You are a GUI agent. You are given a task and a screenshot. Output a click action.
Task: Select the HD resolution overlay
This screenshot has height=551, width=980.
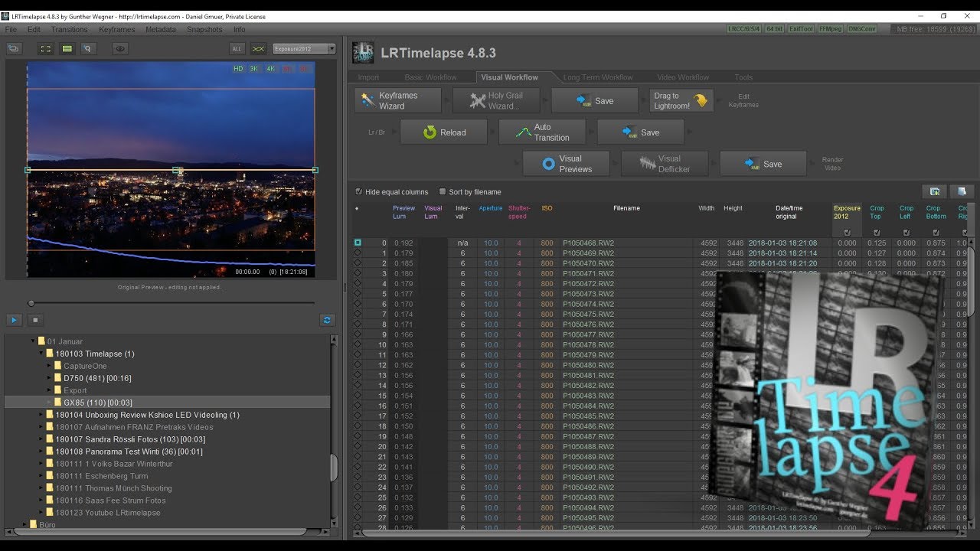click(238, 69)
